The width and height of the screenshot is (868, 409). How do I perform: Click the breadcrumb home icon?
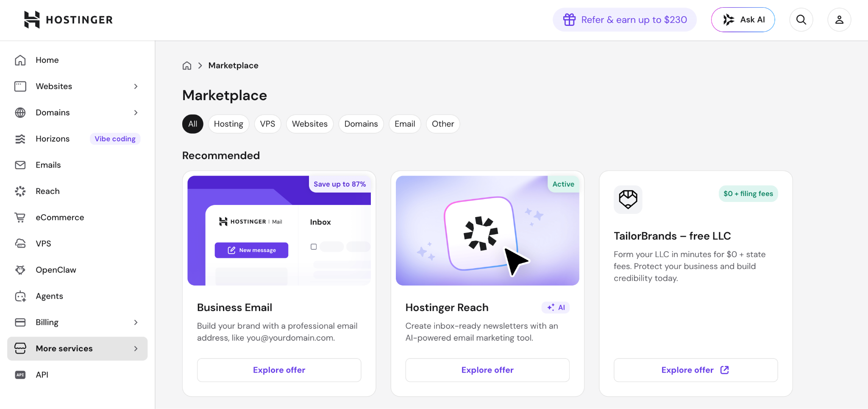pos(187,65)
